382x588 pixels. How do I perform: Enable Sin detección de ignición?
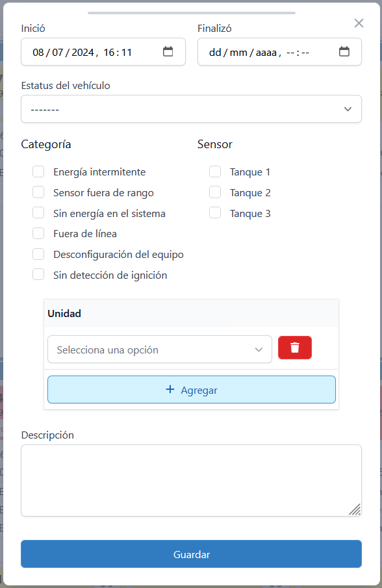[38, 274]
